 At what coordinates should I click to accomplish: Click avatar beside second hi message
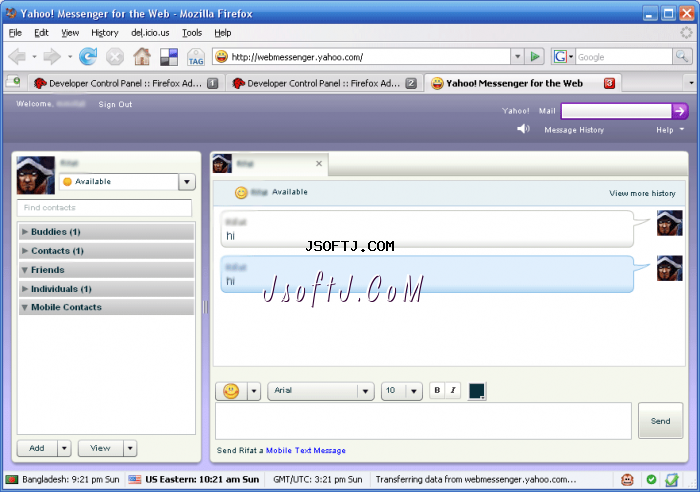(669, 268)
